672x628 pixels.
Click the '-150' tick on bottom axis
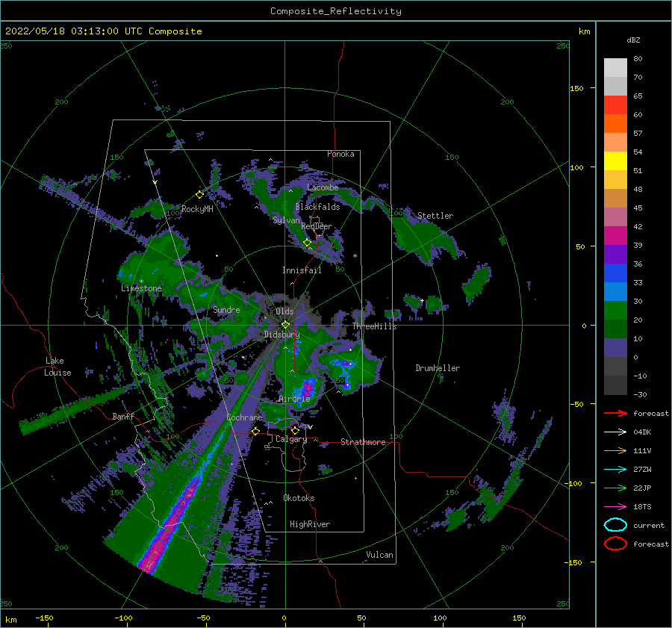pos(44,618)
